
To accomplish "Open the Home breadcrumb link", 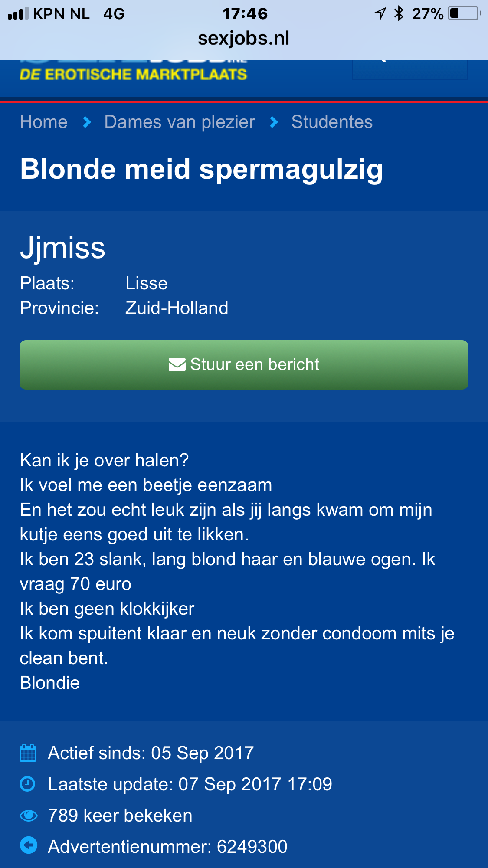I will pos(44,122).
